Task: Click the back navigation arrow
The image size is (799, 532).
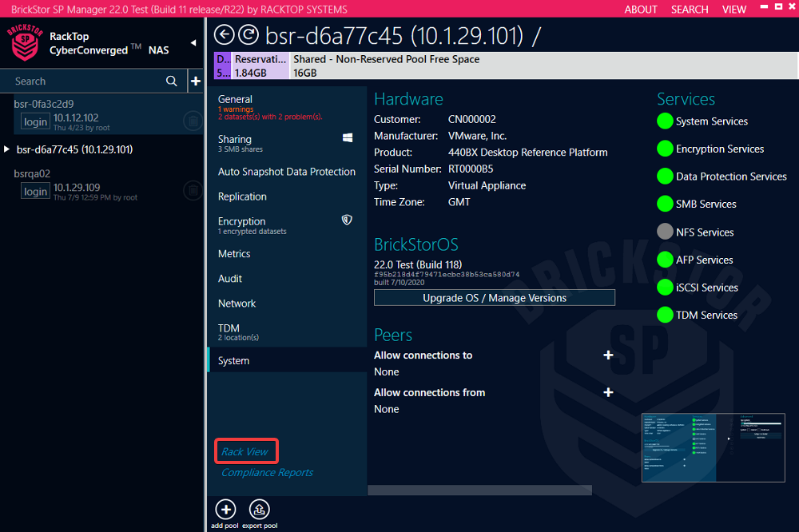Action: 225,35
